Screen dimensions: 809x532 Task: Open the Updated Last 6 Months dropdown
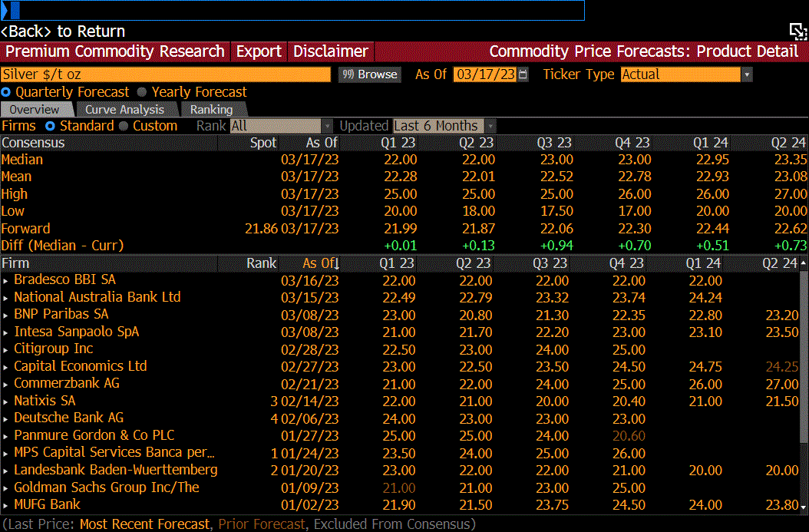(x=490, y=126)
